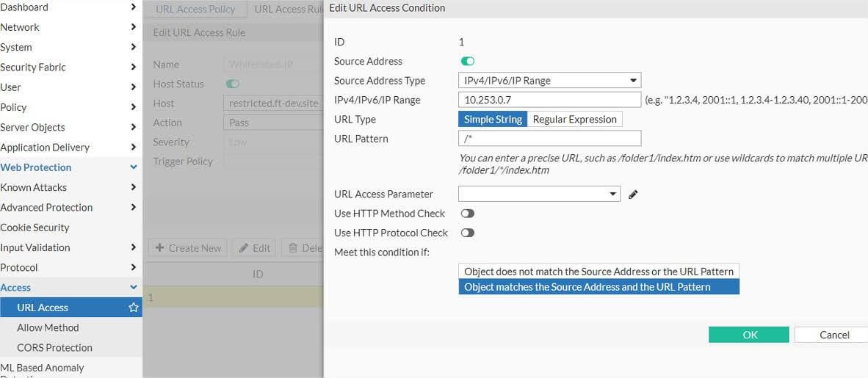The image size is (868, 378).
Task: Toggle Host Status switch in Edit URL Access Rule
Action: coord(233,84)
